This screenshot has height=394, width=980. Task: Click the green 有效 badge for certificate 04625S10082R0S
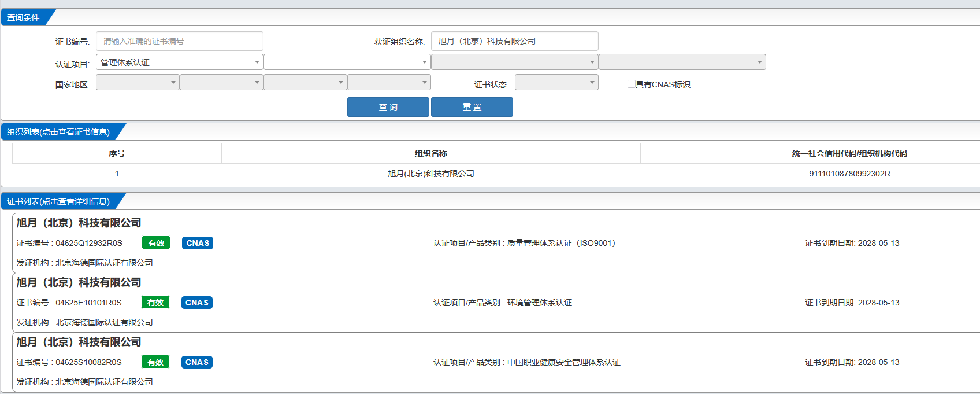[155, 362]
